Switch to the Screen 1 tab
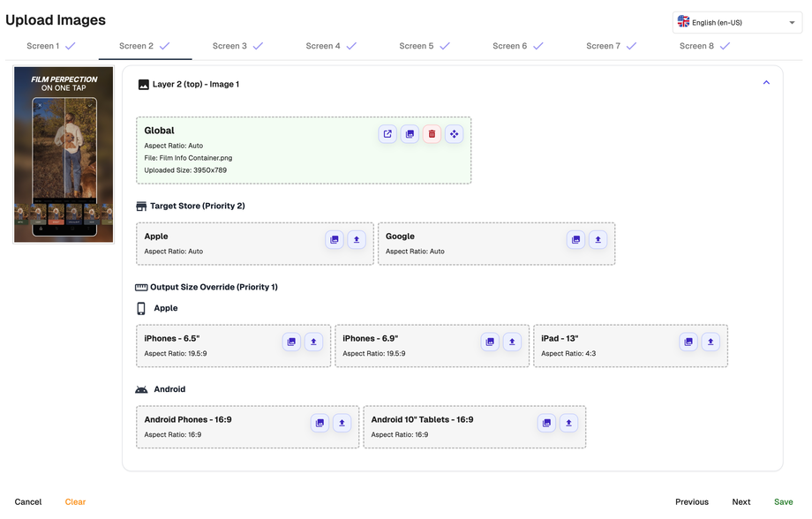 (x=51, y=46)
